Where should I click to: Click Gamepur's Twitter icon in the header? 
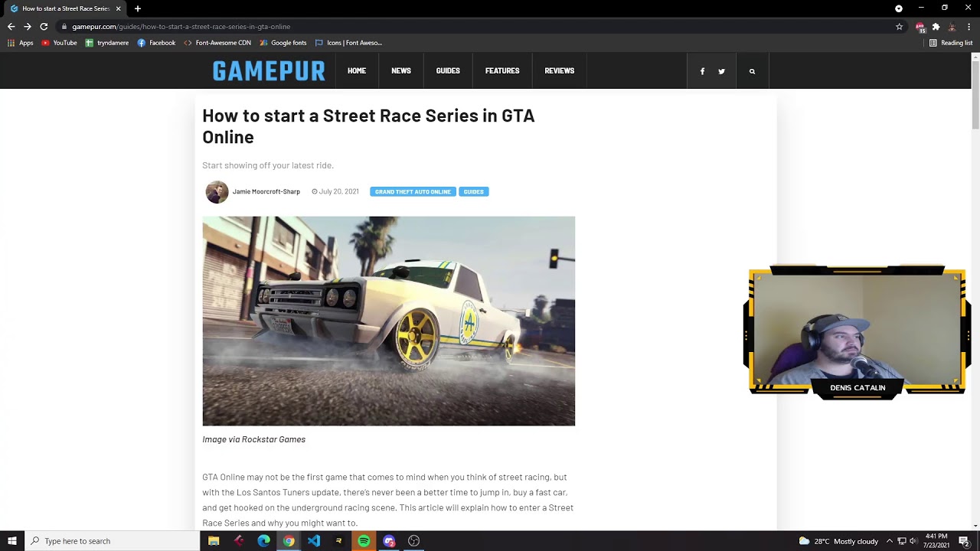(721, 71)
